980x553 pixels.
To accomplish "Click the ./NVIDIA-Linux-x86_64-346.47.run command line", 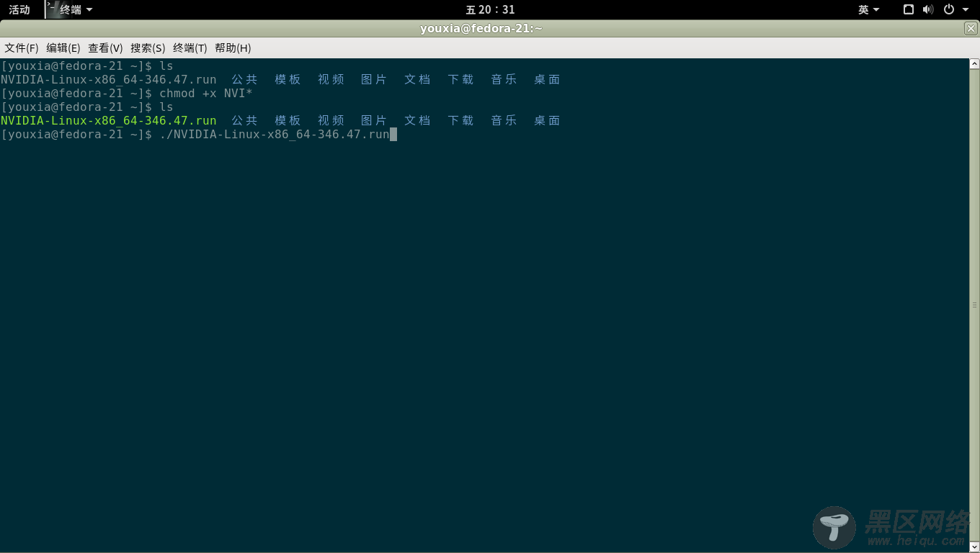I will click(x=275, y=134).
